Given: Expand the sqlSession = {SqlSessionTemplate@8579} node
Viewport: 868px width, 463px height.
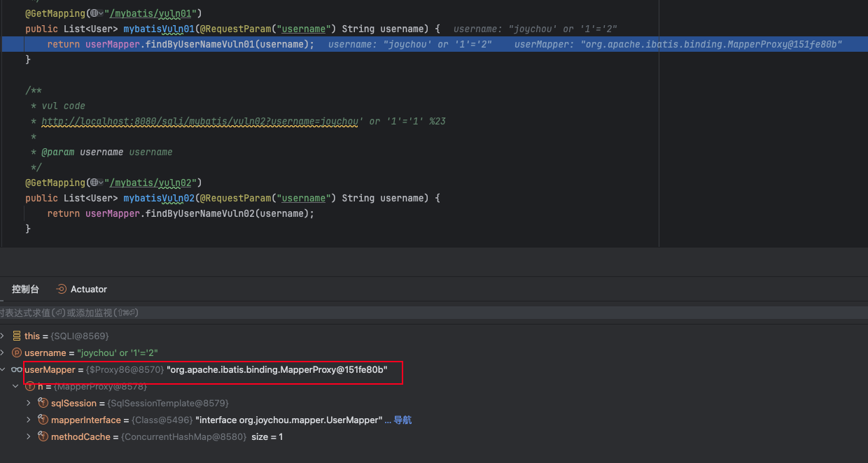Looking at the screenshot, I should click(x=28, y=403).
